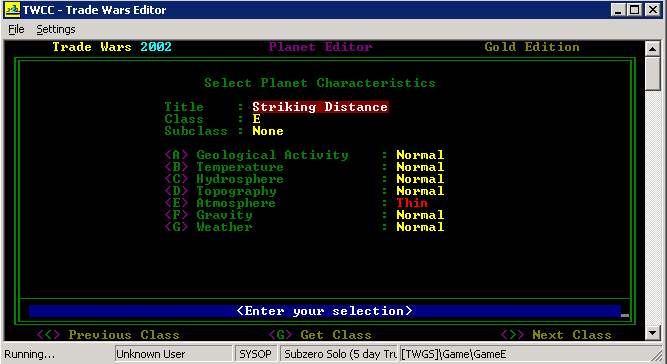Viewport: 667px width, 364px height.
Task: Click the Subclass value None
Action: coord(268,131)
